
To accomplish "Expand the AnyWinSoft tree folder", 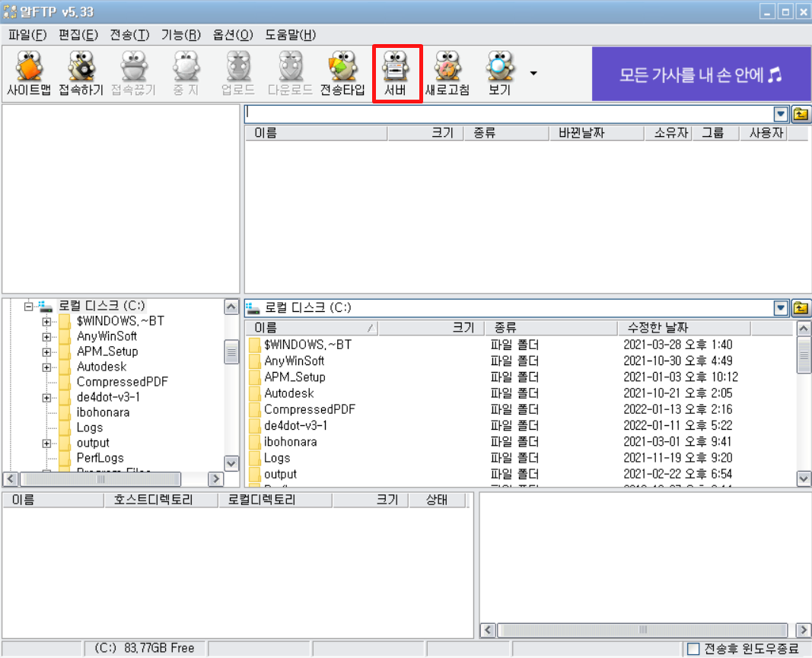I will 46,337.
